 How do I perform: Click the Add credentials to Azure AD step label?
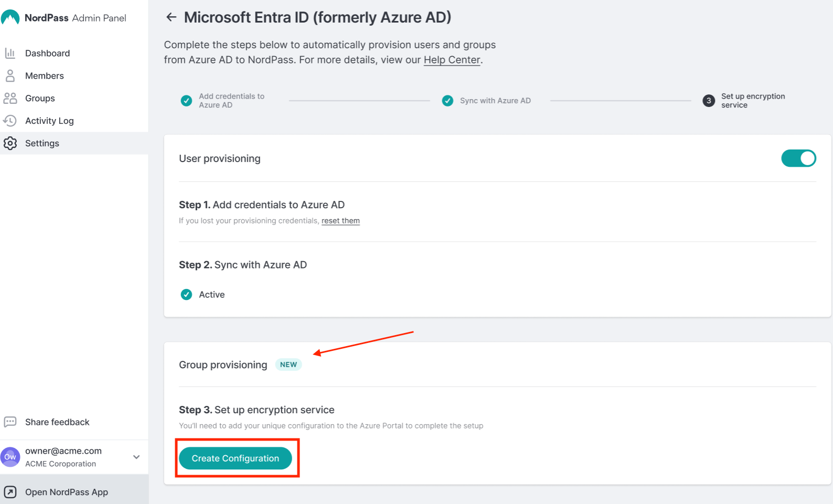pos(231,101)
